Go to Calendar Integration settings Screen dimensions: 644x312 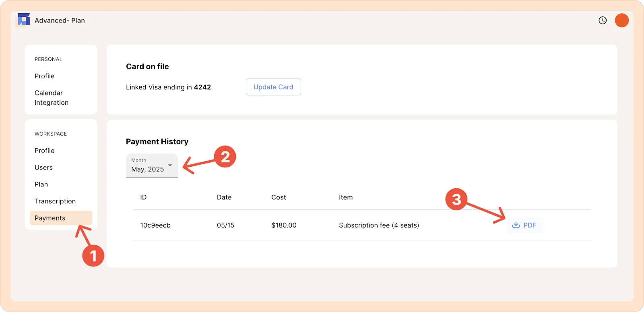(x=52, y=98)
